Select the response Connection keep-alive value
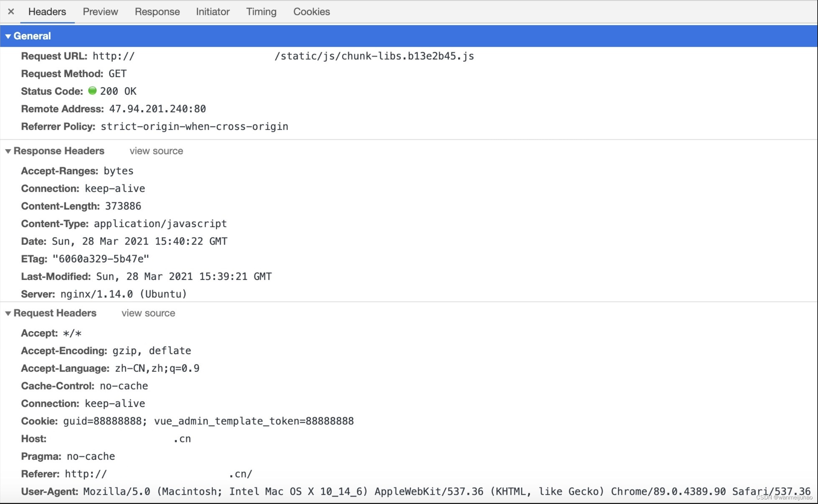Image resolution: width=818 pixels, height=504 pixels. click(x=115, y=189)
